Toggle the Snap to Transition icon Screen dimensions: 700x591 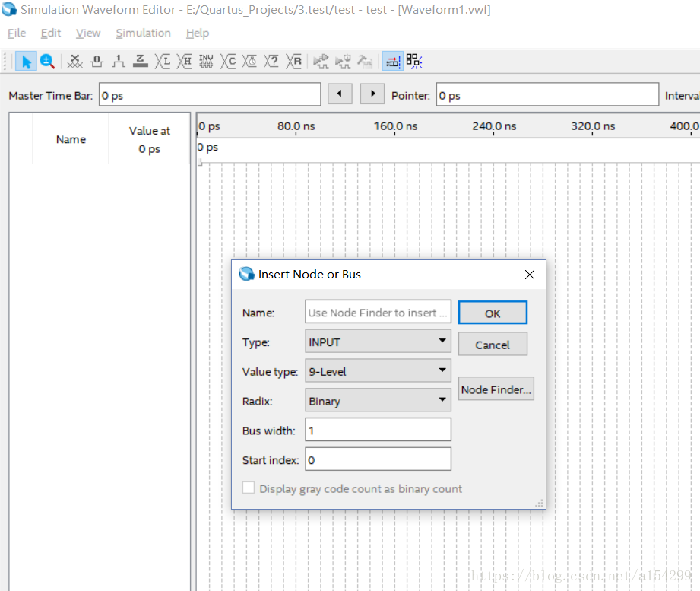pyautogui.click(x=392, y=61)
